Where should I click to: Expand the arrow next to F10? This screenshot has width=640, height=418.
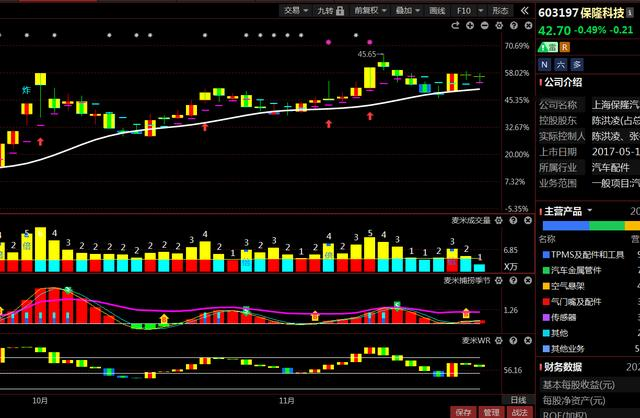tap(480, 11)
